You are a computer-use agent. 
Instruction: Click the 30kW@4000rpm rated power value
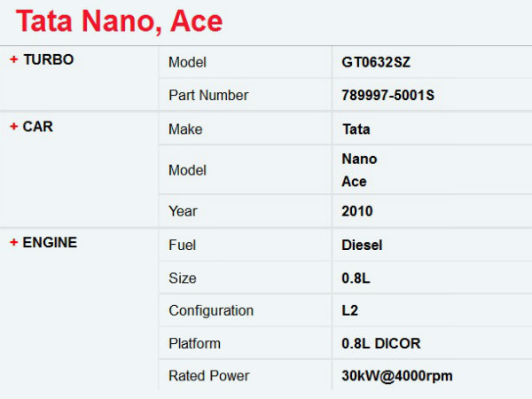tap(396, 376)
